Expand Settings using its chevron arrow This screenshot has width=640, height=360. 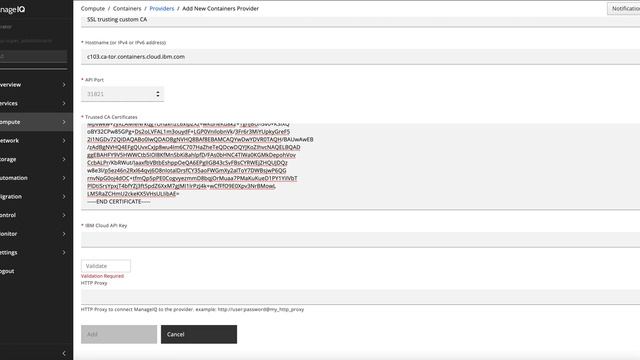64,252
